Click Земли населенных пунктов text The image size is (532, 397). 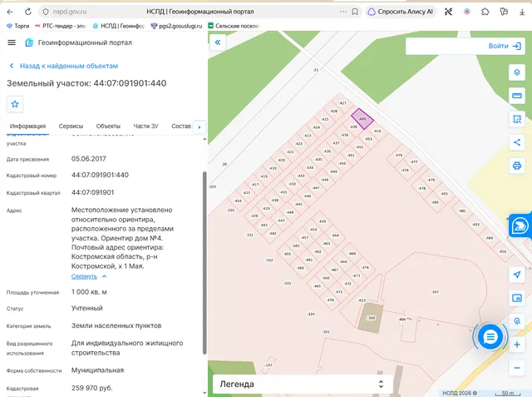[x=116, y=325]
